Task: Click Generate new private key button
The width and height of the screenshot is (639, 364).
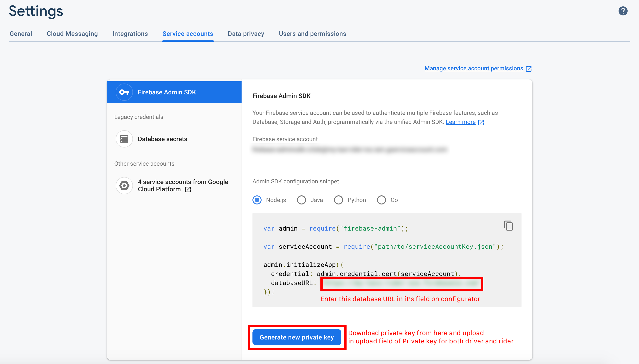Action: pyautogui.click(x=297, y=337)
